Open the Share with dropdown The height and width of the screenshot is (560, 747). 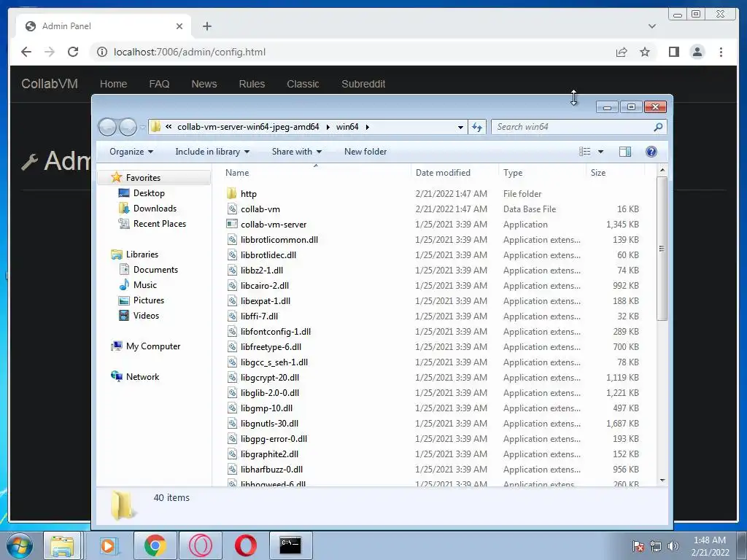[296, 152]
